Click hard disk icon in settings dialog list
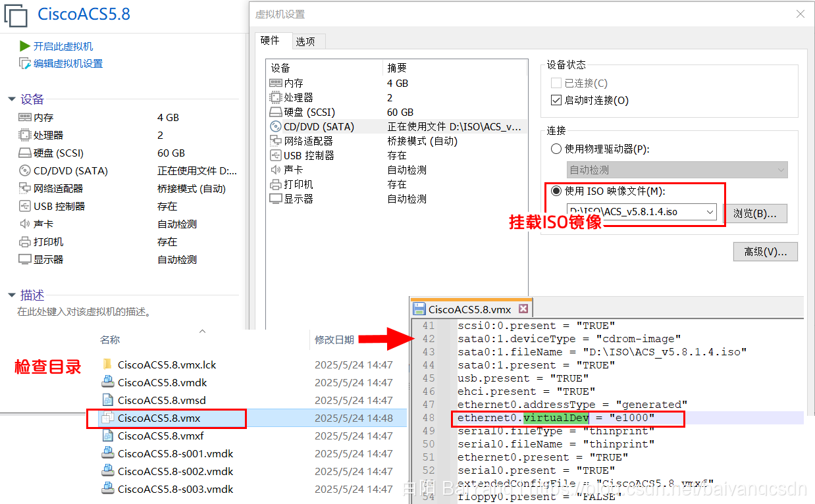This screenshot has height=504, width=815. pyautogui.click(x=276, y=112)
